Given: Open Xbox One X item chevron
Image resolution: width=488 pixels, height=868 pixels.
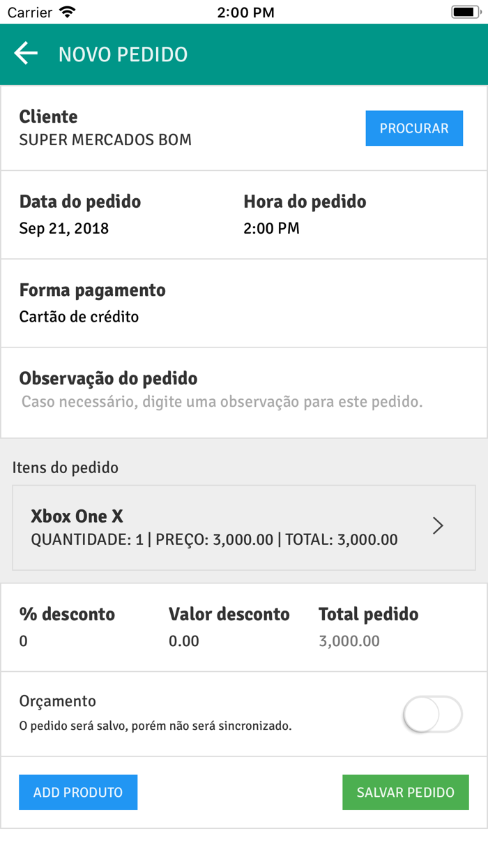Looking at the screenshot, I should (438, 526).
